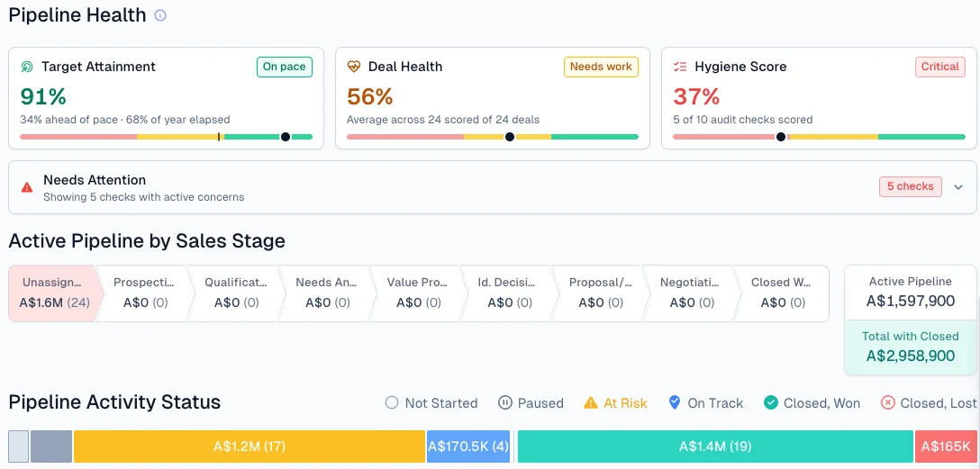Open the Target Attainment card
This screenshot has width=980, height=469.
coord(167,98)
